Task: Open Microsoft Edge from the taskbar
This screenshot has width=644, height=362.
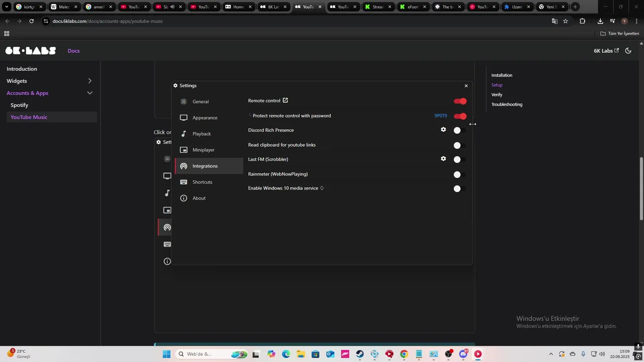Action: tap(286, 354)
